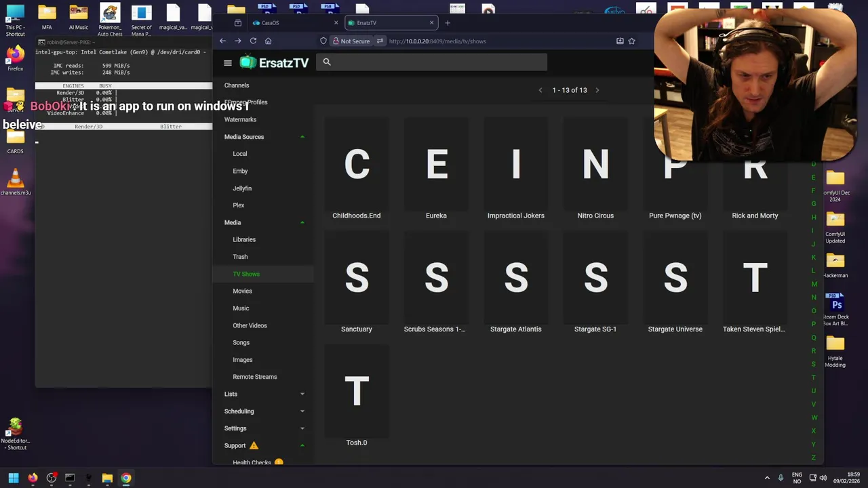The width and height of the screenshot is (868, 488).
Task: Go back in browser history
Action: click(222, 41)
